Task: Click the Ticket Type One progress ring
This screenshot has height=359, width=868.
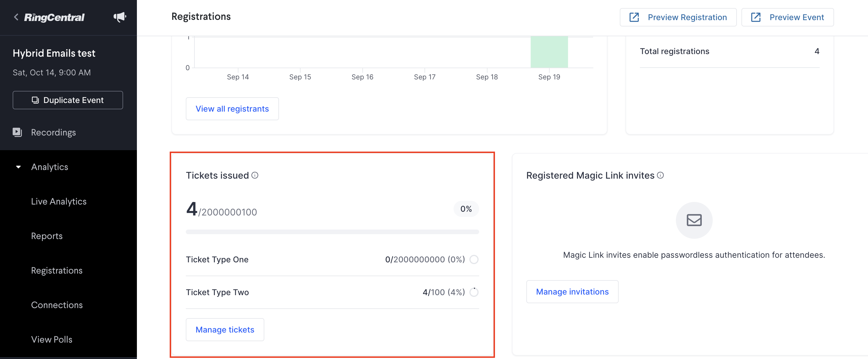Action: pos(474,259)
